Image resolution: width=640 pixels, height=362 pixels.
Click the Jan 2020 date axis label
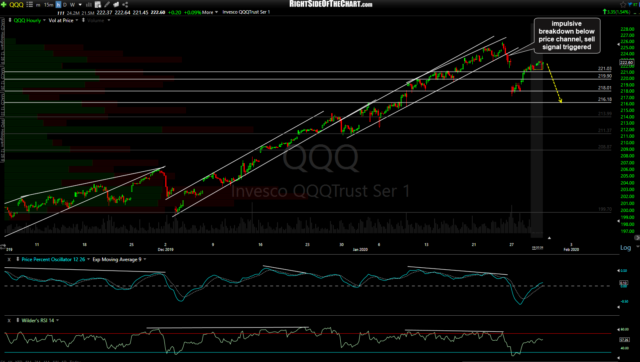360,249
